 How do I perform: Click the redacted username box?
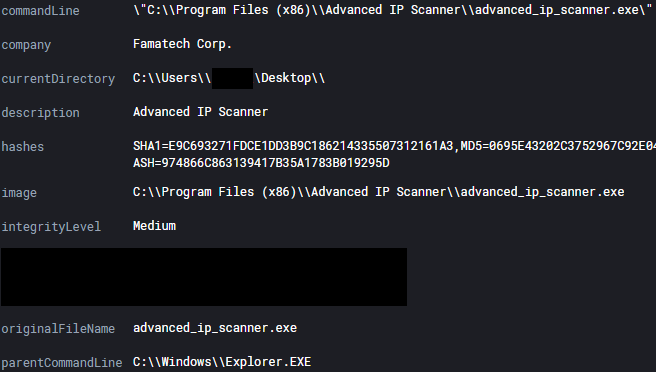[232, 78]
